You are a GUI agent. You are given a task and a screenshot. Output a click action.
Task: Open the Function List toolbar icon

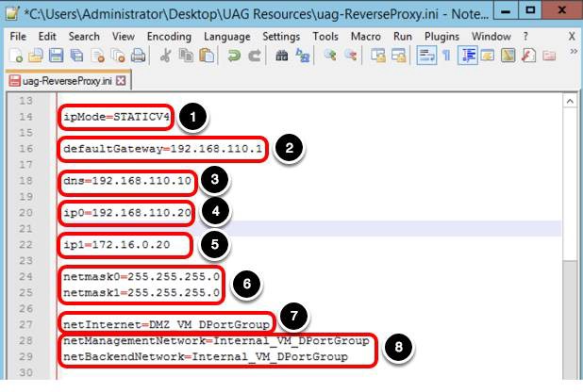(528, 56)
